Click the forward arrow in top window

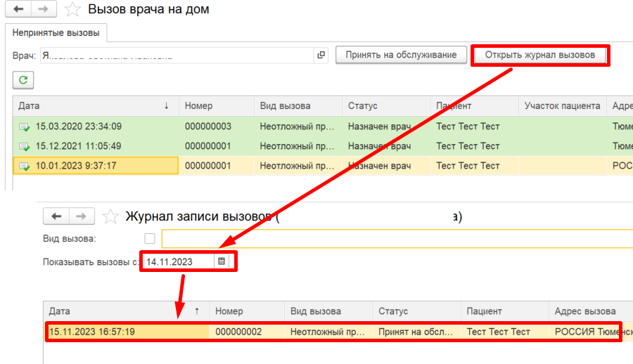click(x=43, y=10)
